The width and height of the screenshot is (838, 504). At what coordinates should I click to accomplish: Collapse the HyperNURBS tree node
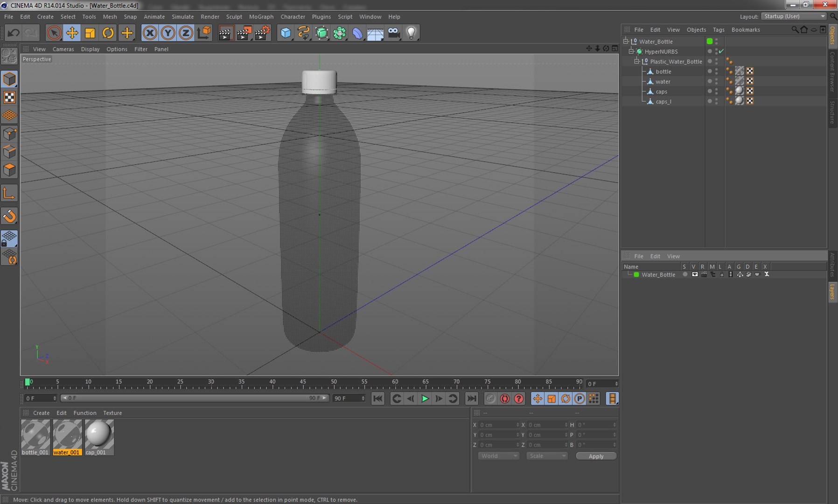click(631, 51)
